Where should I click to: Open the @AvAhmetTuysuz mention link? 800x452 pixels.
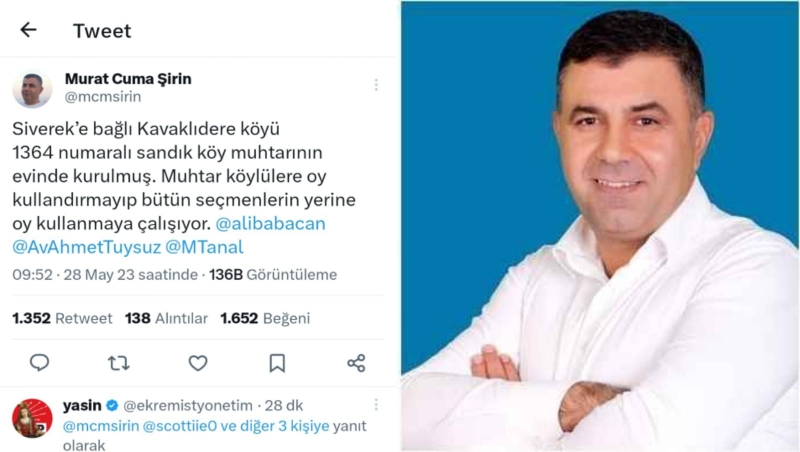(x=87, y=247)
